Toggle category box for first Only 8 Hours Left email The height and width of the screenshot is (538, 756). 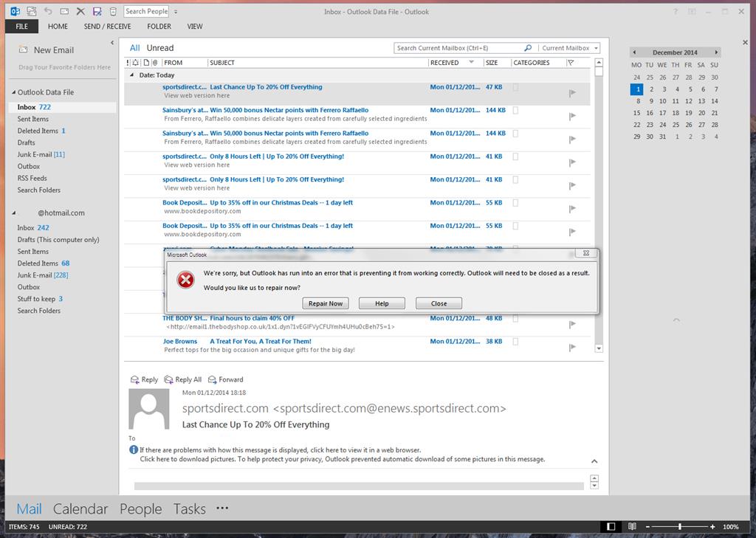click(515, 156)
